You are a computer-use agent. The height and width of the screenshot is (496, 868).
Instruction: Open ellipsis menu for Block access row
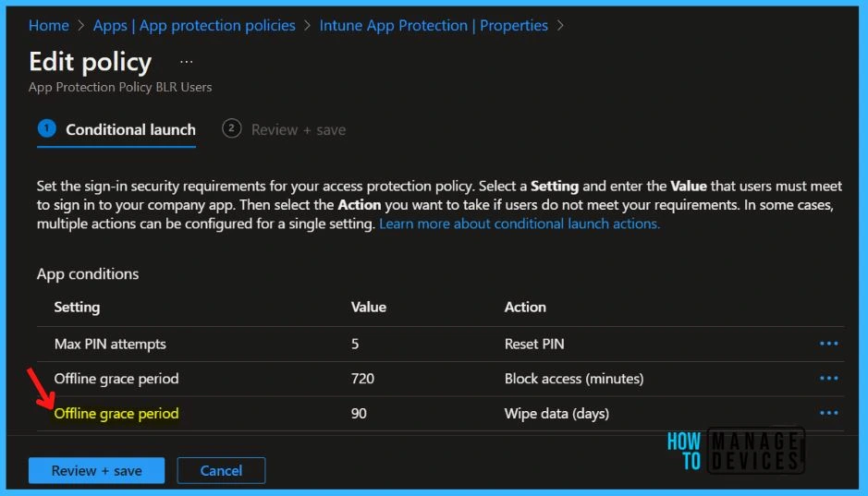click(828, 379)
